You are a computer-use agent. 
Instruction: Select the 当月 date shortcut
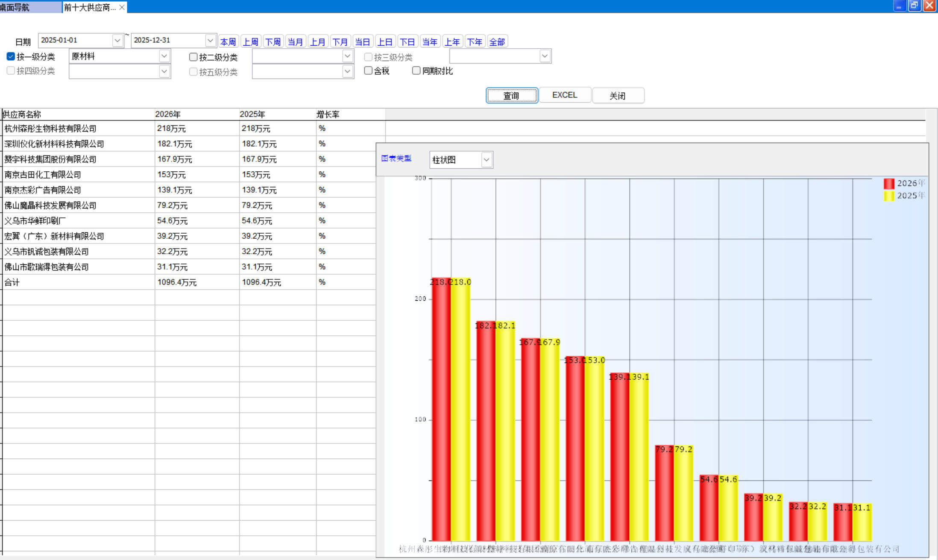(295, 41)
